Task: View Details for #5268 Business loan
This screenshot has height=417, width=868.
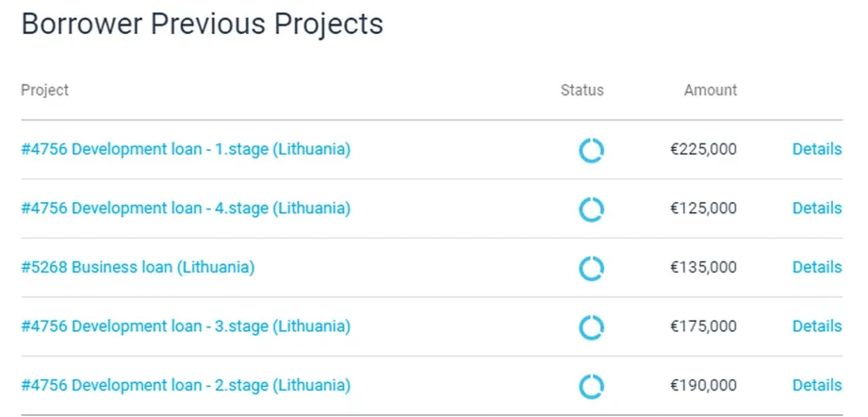Action: tap(817, 267)
